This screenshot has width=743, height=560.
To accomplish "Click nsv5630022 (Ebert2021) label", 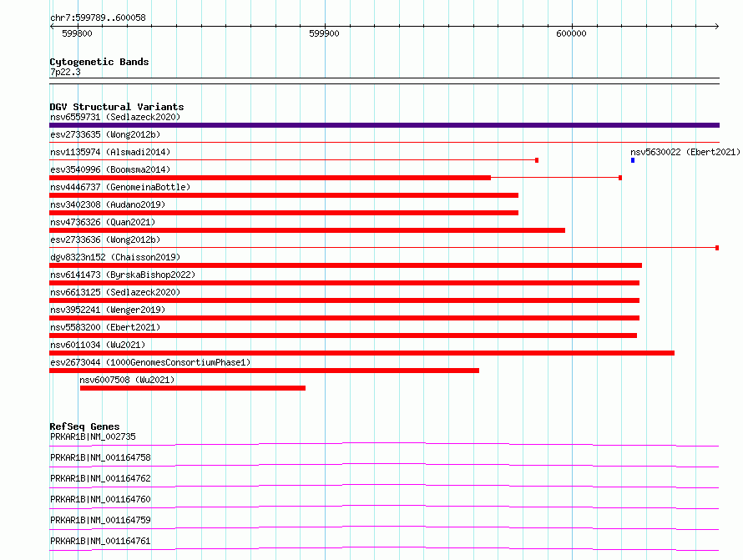I will [685, 152].
